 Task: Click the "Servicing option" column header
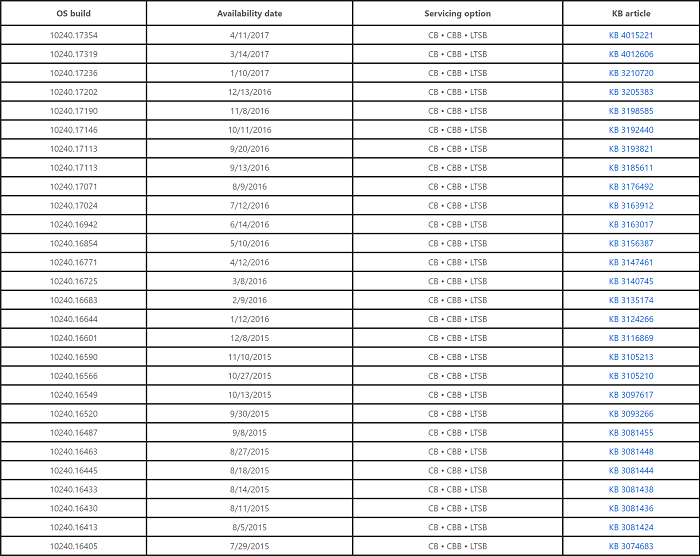(x=458, y=13)
